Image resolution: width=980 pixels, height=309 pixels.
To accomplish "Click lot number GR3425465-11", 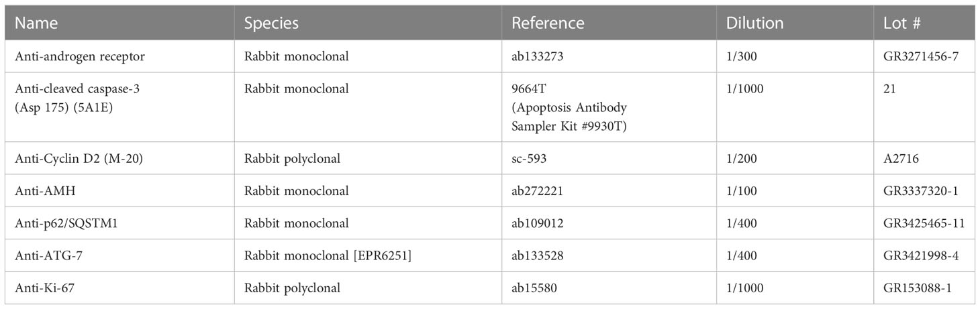I will (924, 223).
